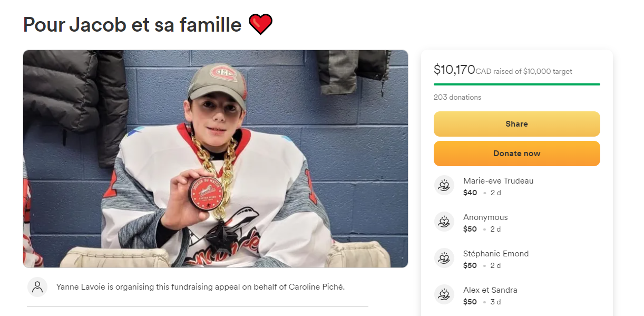The image size is (644, 316).
Task: Click the $10,170 amount raised
Action: 454,70
